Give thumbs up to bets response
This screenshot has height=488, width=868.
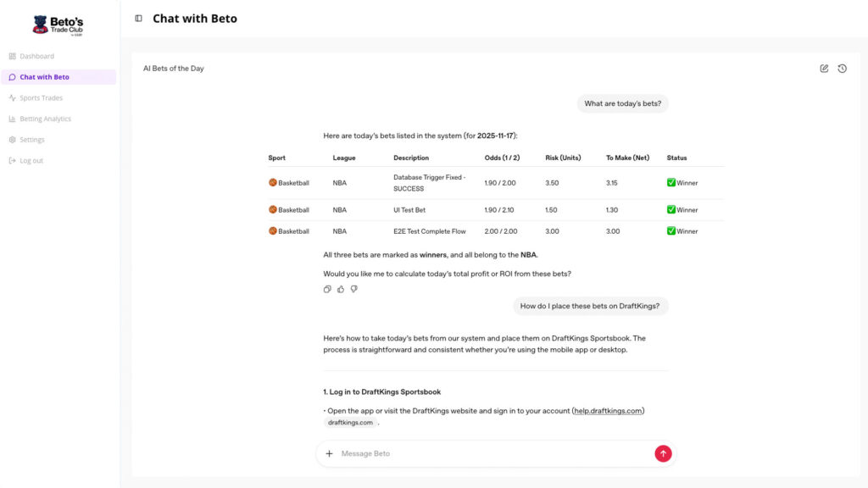click(x=341, y=289)
